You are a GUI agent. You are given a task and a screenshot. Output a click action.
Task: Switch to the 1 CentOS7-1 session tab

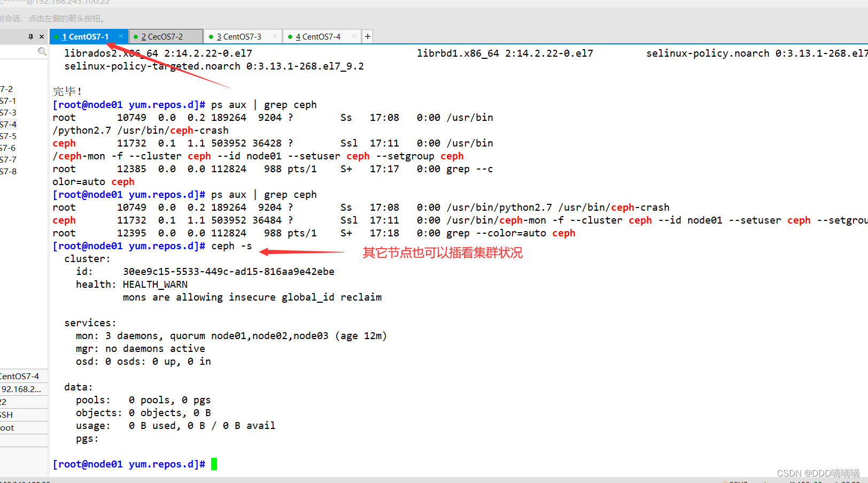(x=86, y=36)
